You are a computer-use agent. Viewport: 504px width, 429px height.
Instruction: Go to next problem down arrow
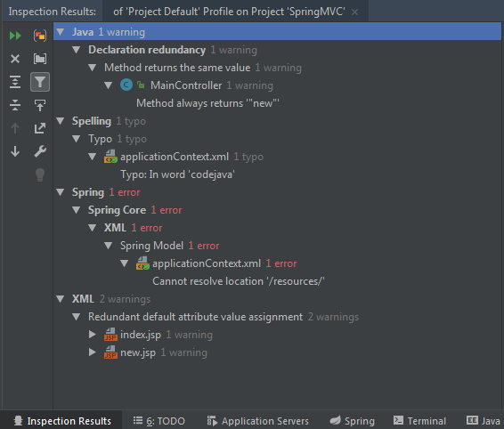coord(15,151)
